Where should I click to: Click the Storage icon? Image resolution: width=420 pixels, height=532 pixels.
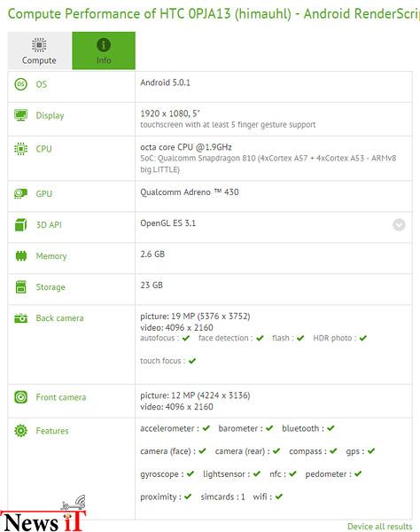click(20, 287)
